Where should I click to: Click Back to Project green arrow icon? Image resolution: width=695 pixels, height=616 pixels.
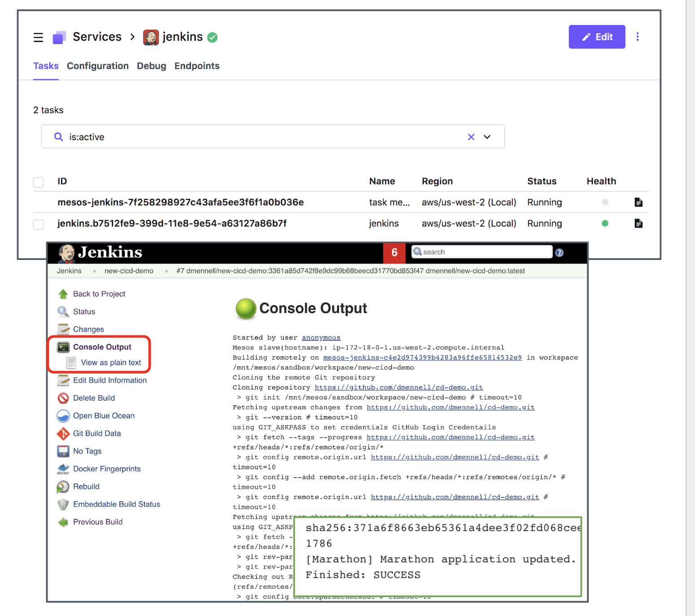[x=63, y=294]
